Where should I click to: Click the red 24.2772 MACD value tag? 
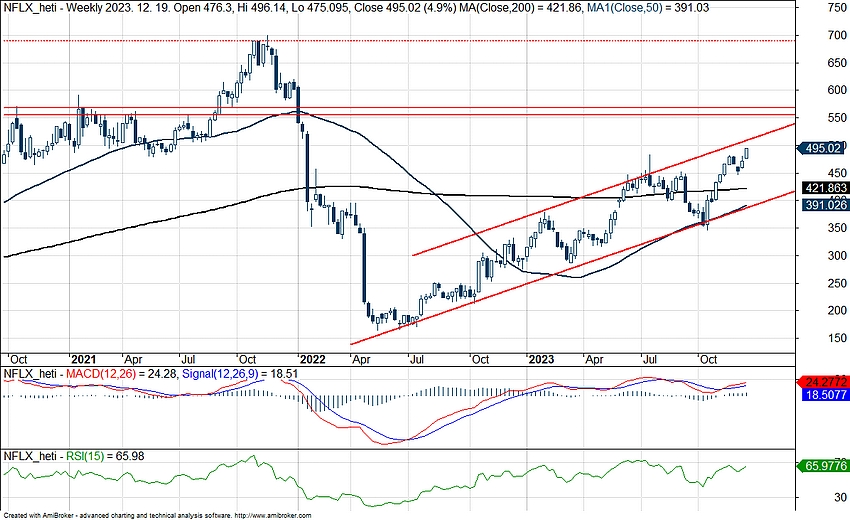823,382
